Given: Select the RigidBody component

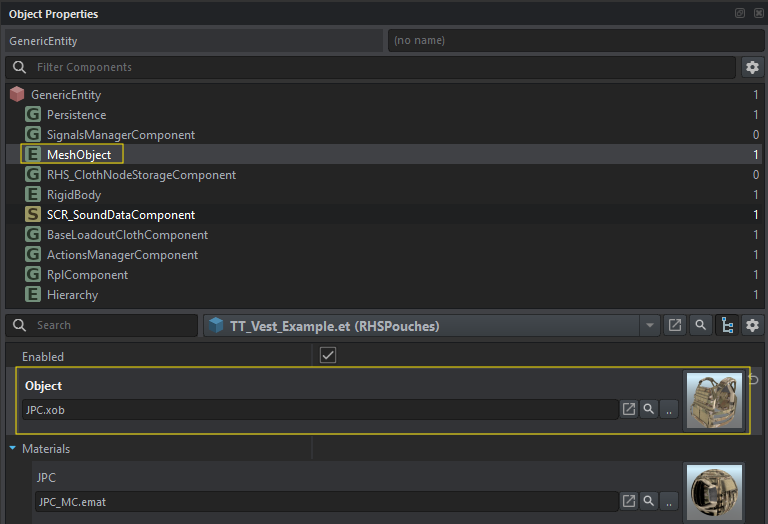Looking at the screenshot, I should click(x=74, y=195).
